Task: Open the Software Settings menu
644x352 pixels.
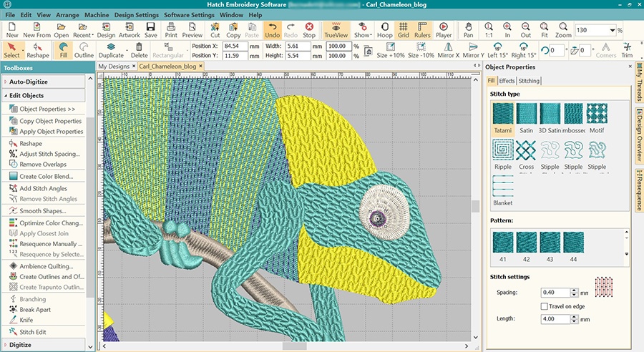Action: [188, 14]
